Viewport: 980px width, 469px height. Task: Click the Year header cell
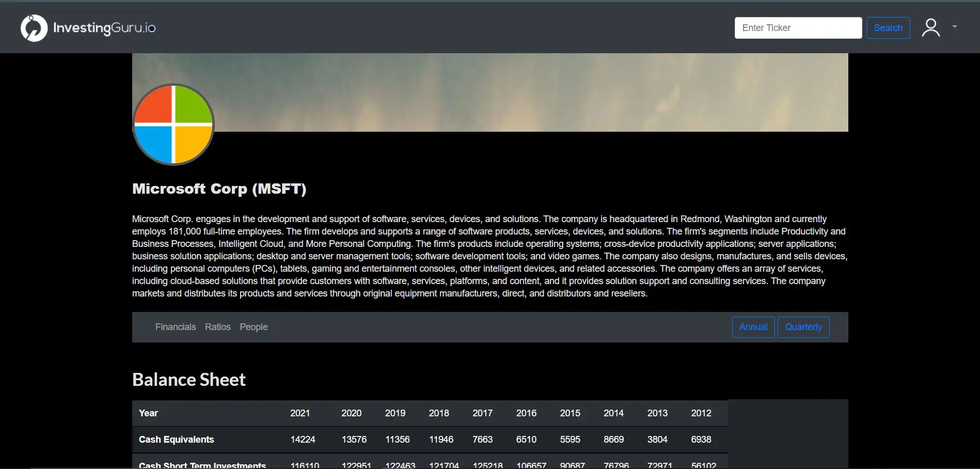pos(148,413)
